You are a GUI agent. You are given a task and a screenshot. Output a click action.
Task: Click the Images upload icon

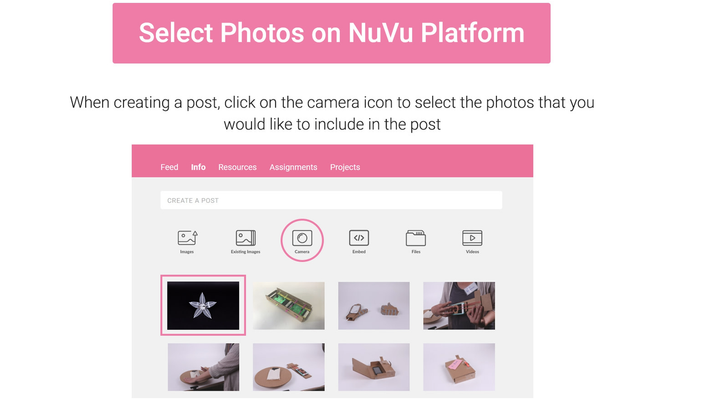click(187, 238)
